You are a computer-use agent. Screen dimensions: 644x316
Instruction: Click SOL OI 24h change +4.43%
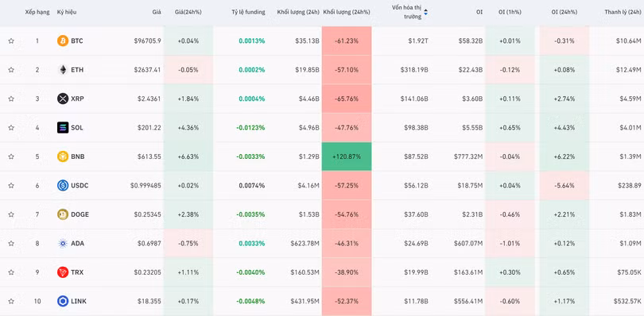point(564,128)
